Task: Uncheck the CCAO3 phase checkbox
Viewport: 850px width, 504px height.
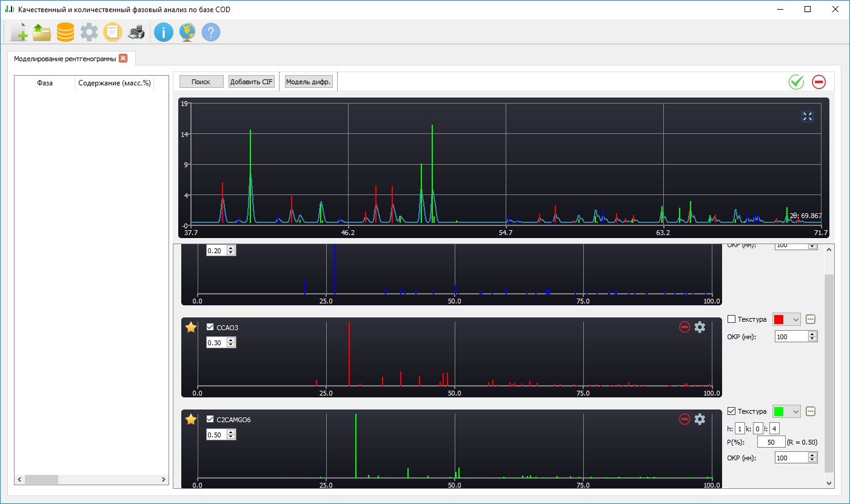Action: pos(210,327)
